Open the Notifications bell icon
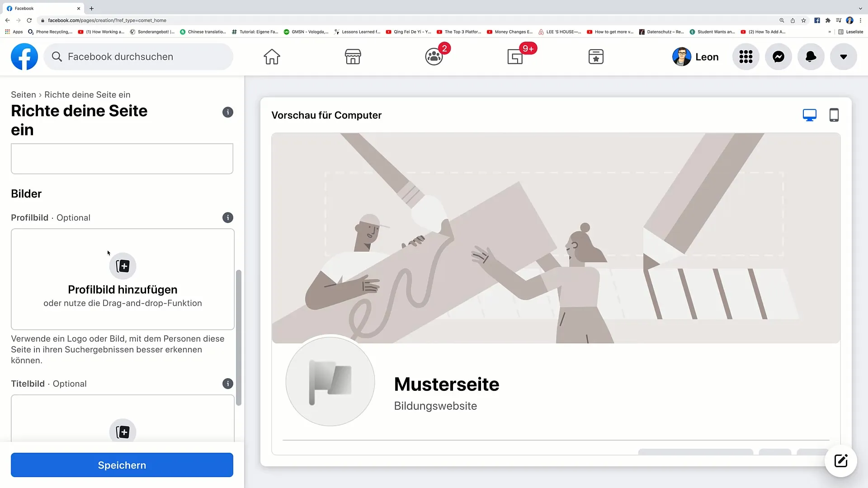868x488 pixels. click(x=811, y=56)
